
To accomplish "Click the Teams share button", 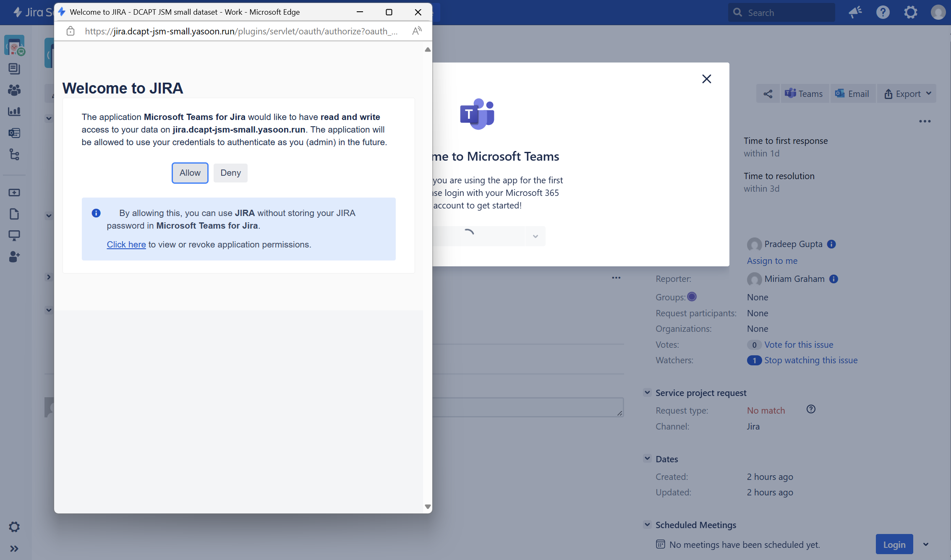I will tap(804, 94).
